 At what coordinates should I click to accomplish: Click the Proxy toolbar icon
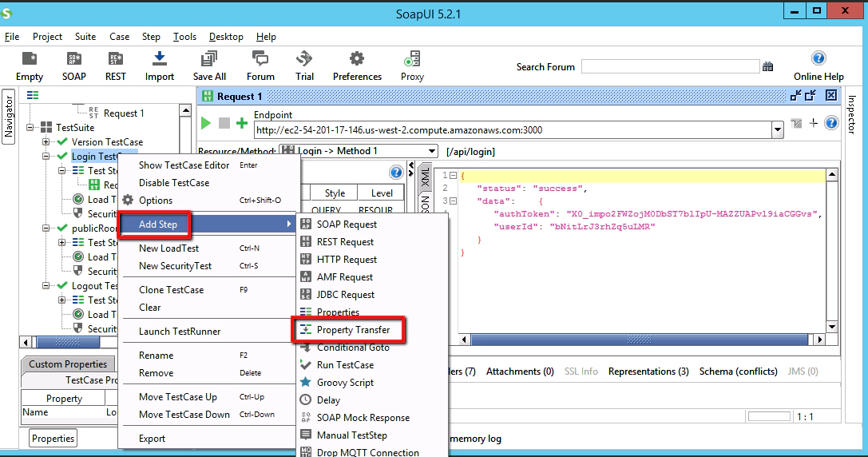412,58
